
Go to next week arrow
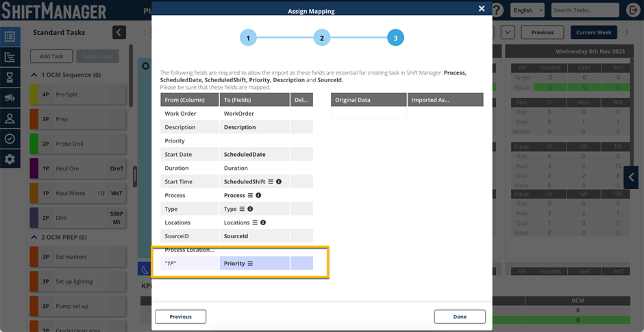click(627, 32)
